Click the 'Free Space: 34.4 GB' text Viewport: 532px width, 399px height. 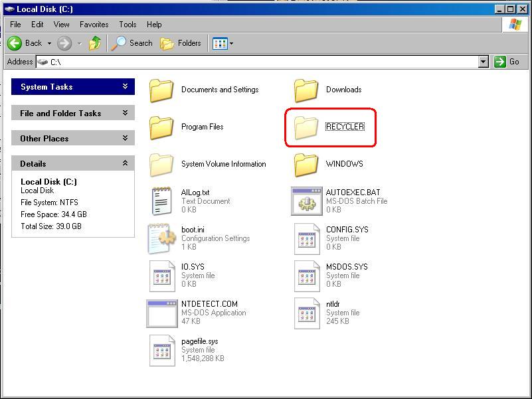pos(54,214)
